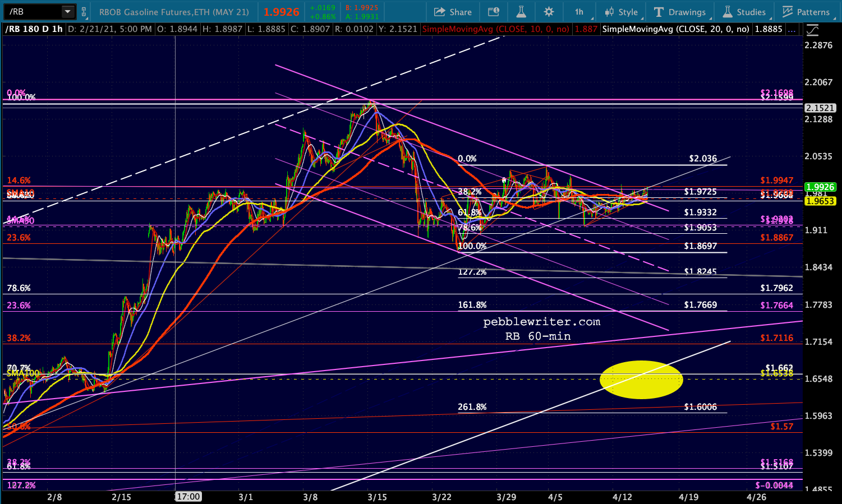Click the 2.1521 price bubble on the axis
The height and width of the screenshot is (504, 842).
point(820,108)
